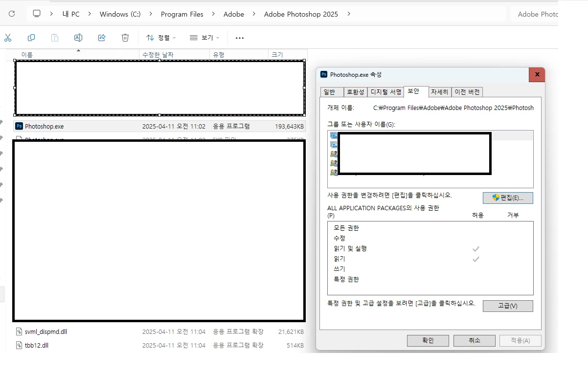Click date cell in tbb12.dll row
588x375 pixels.
click(174, 345)
